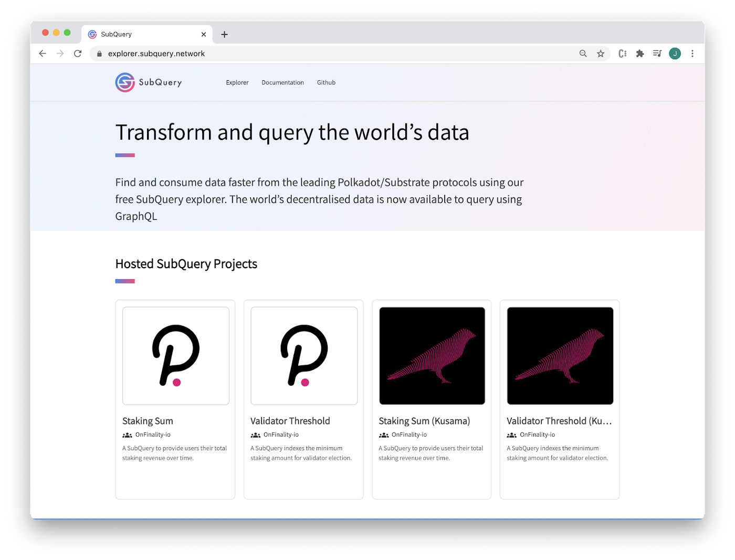Viewport: 735px width, 560px height.
Task: Click the Validator Threshold project title
Action: [x=290, y=421]
